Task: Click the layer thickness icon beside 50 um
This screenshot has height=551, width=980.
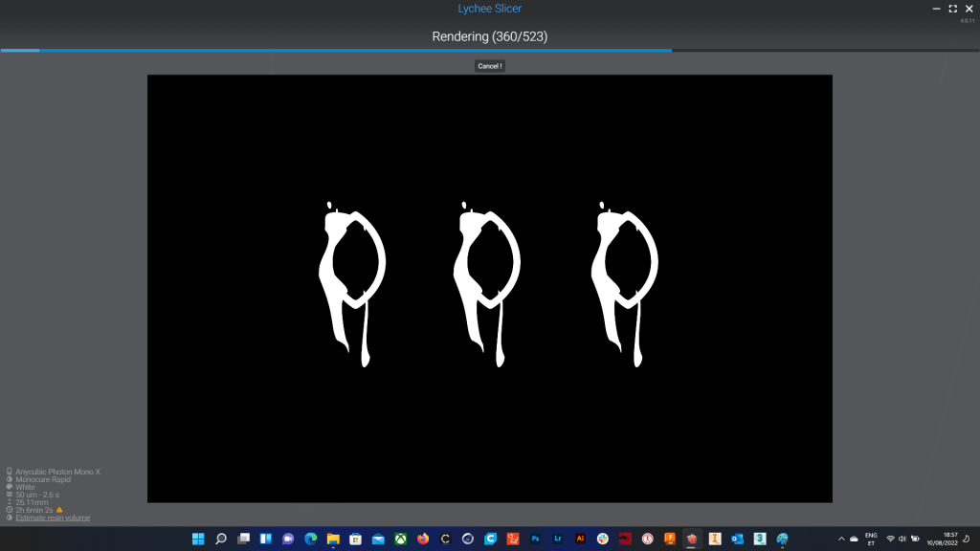Action: (x=10, y=495)
